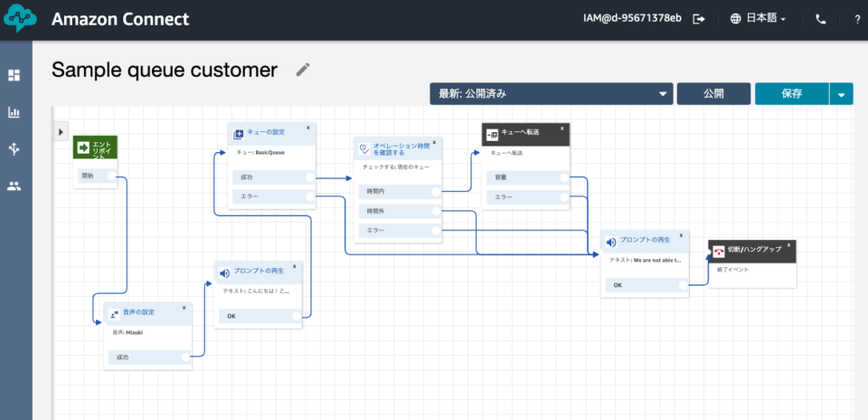Click the 開始 output connector on entry point
This screenshot has width=868, height=420.
pyautogui.click(x=112, y=177)
